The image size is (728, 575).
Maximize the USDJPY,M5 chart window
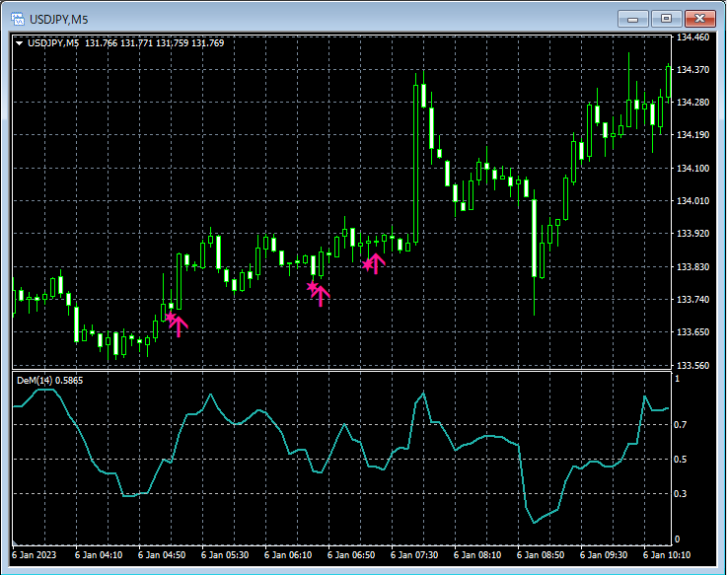(666, 19)
